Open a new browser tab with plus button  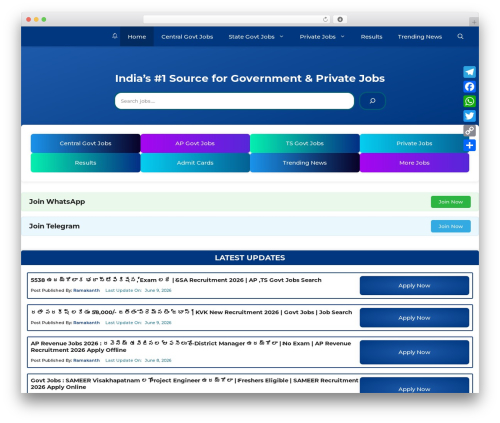(x=474, y=22)
